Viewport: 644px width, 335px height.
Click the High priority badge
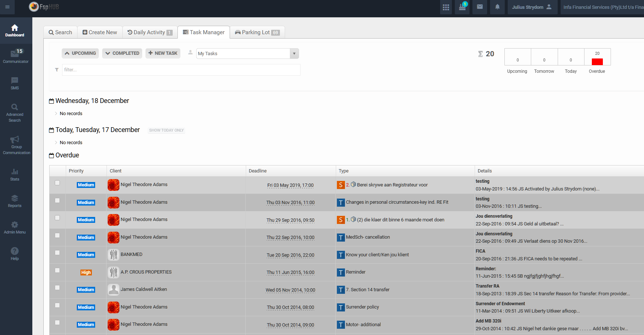coord(86,272)
